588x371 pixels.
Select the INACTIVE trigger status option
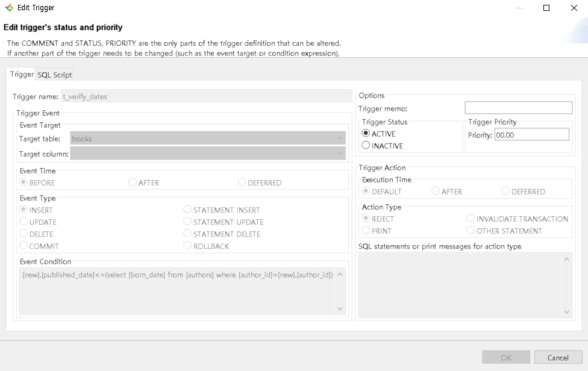(x=366, y=146)
